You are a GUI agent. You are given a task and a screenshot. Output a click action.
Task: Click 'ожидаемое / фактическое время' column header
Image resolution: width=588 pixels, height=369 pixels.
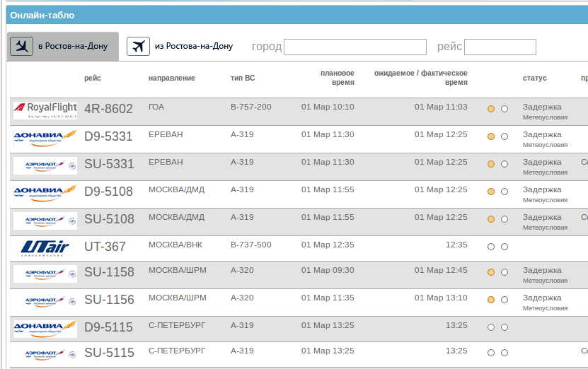[x=421, y=78]
